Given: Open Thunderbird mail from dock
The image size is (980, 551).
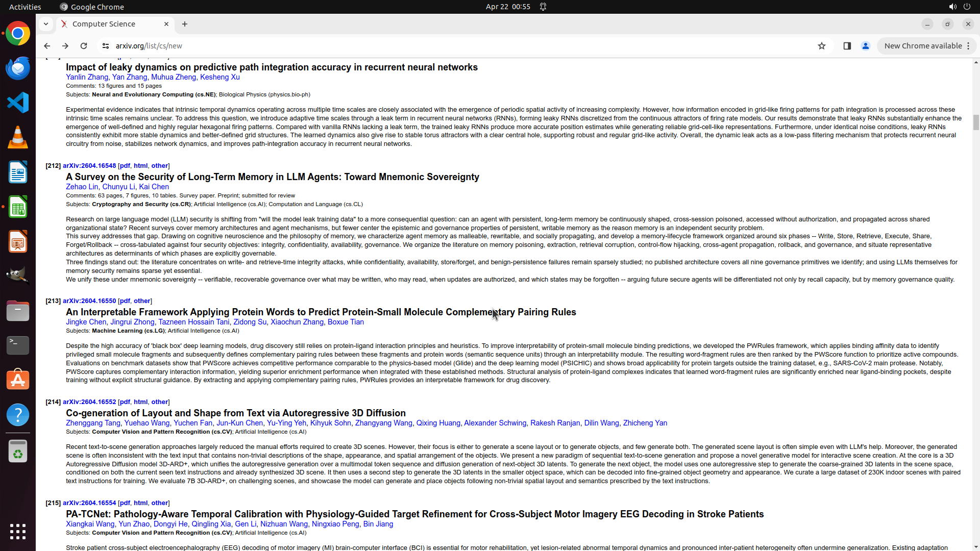Looking at the screenshot, I should [18, 68].
